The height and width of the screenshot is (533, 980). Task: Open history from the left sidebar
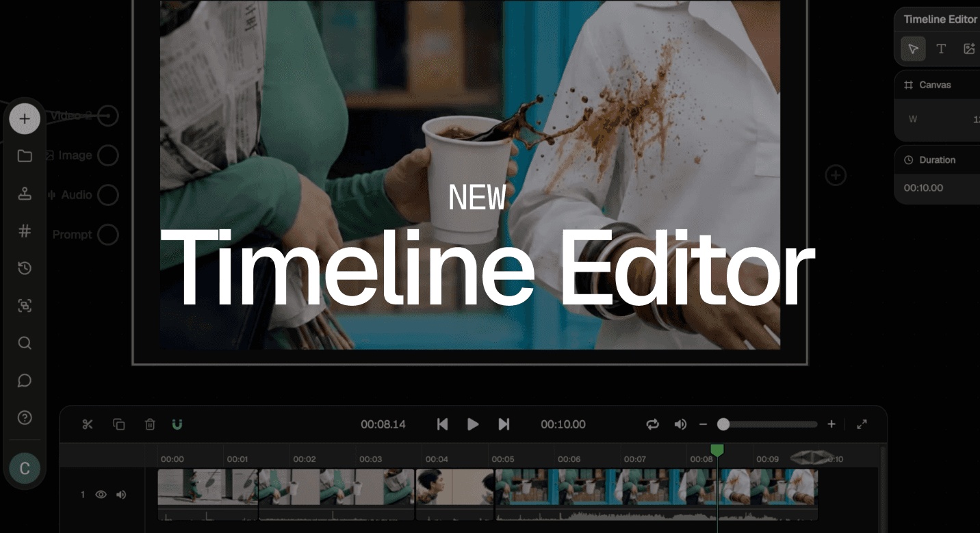click(25, 268)
